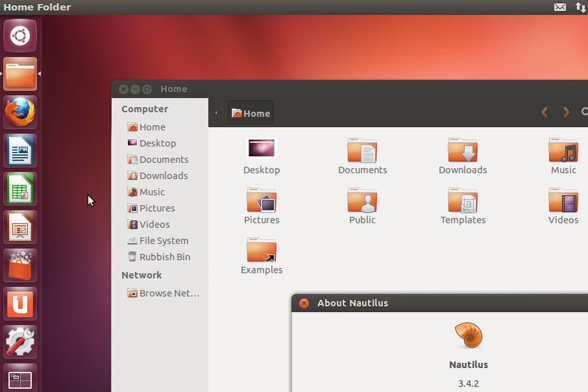
Task: Click the search icon in the Home toolbar
Action: point(585,112)
